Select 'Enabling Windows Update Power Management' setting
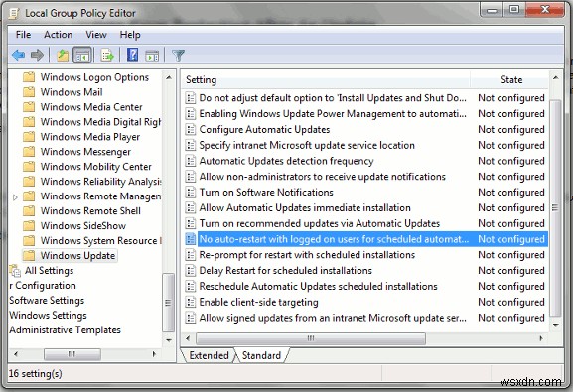 [x=365, y=113]
